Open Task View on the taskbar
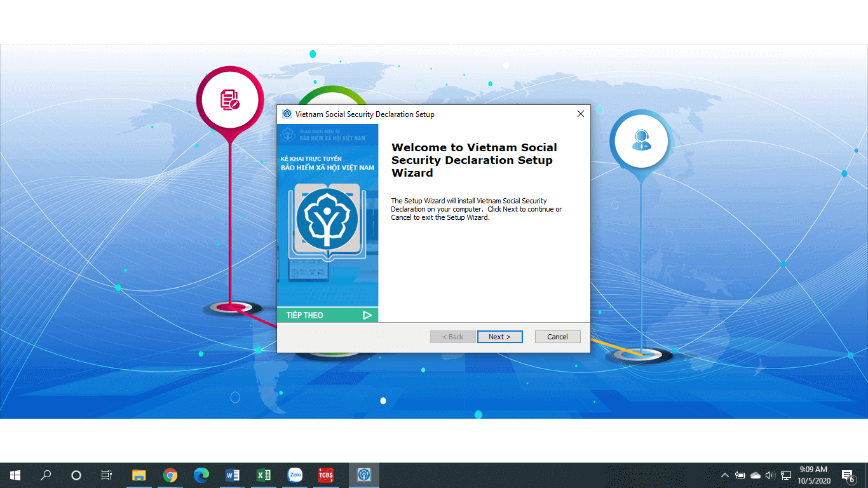Image resolution: width=868 pixels, height=488 pixels. [x=107, y=475]
